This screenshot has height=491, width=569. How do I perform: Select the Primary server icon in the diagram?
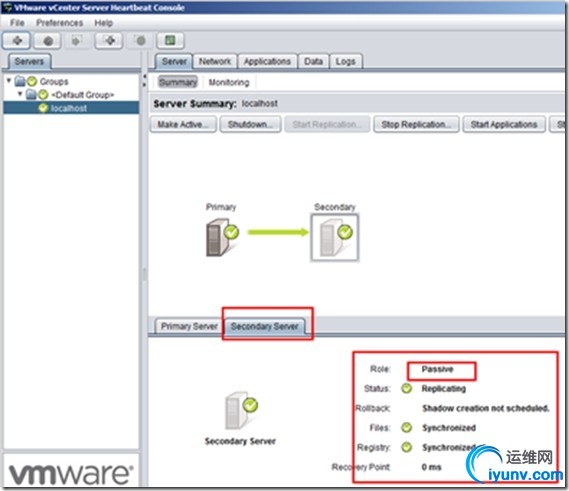click(222, 238)
